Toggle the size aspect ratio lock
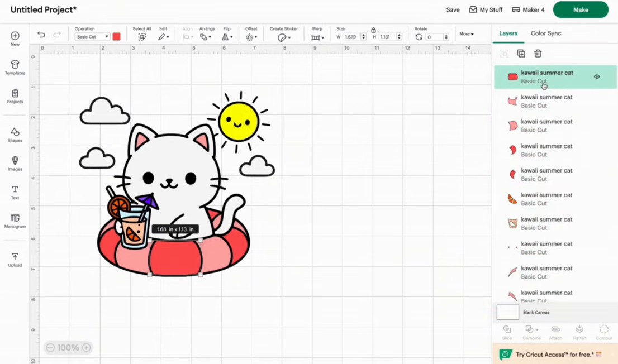The width and height of the screenshot is (618, 364). pos(373,30)
